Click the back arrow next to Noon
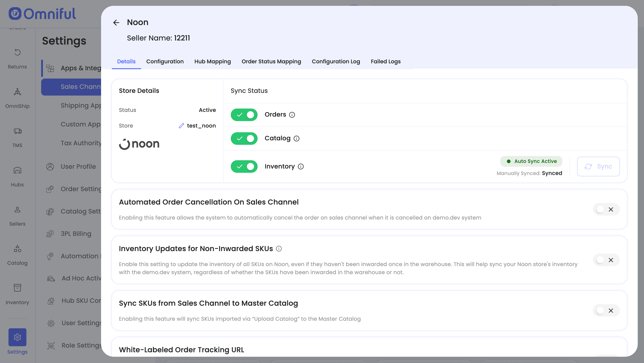 pyautogui.click(x=116, y=23)
